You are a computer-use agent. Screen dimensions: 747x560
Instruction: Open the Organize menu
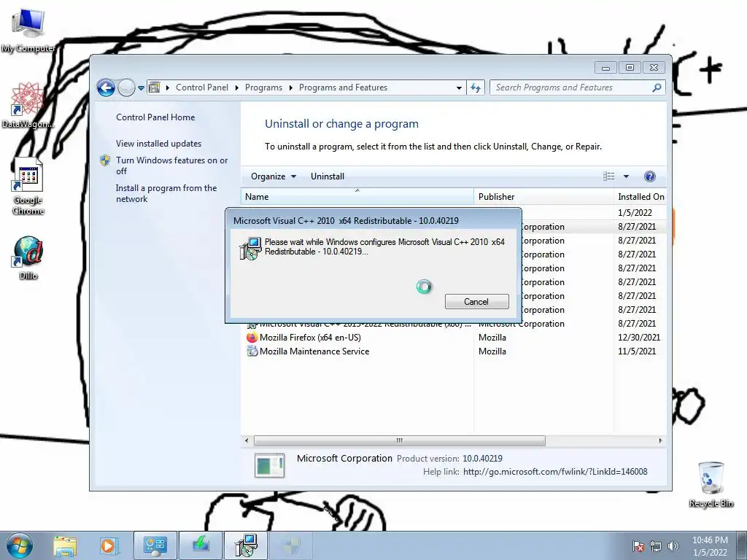[x=274, y=176]
